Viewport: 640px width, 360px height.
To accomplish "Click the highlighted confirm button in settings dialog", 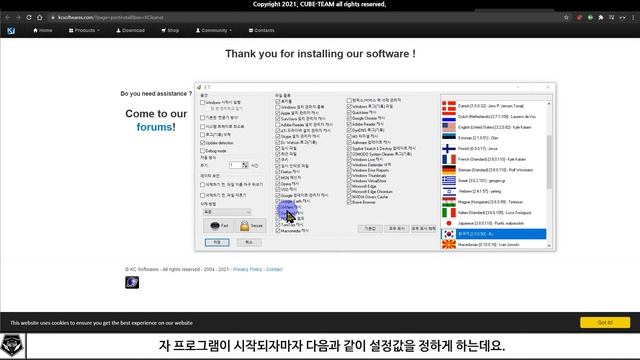I will (x=217, y=242).
